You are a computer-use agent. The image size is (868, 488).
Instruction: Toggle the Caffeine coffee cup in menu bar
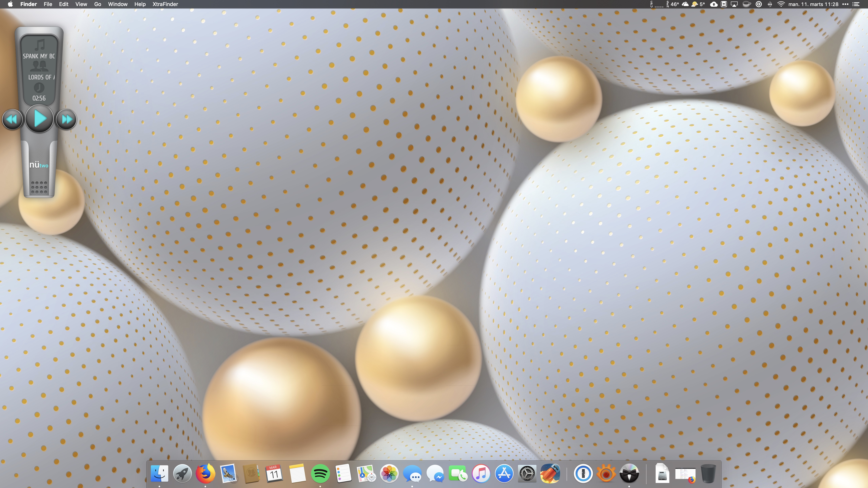coord(747,4)
